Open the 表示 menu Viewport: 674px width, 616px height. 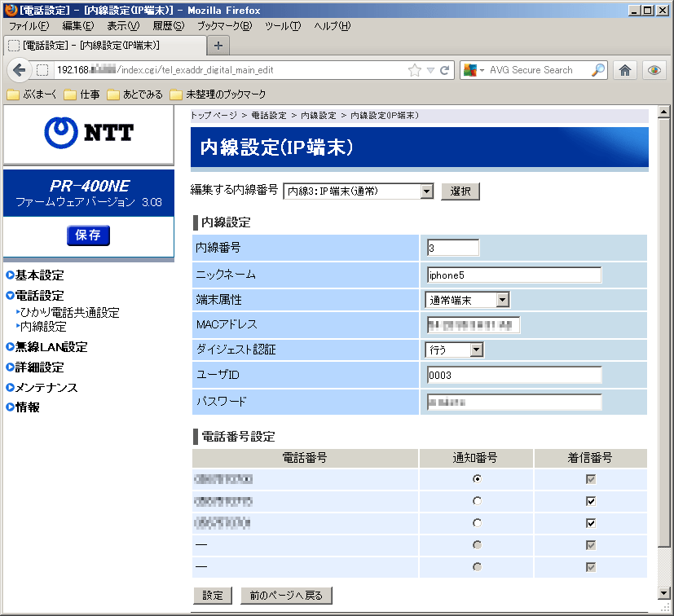point(123,26)
